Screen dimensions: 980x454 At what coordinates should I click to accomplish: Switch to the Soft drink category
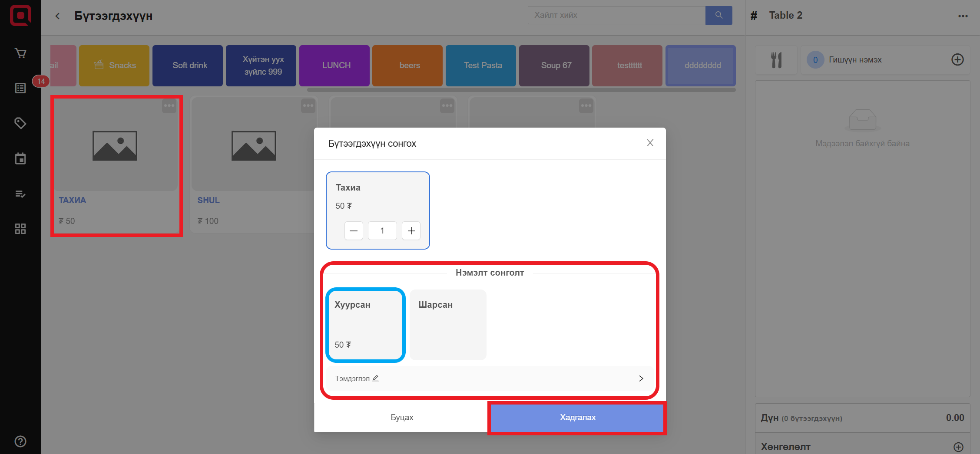point(189,66)
